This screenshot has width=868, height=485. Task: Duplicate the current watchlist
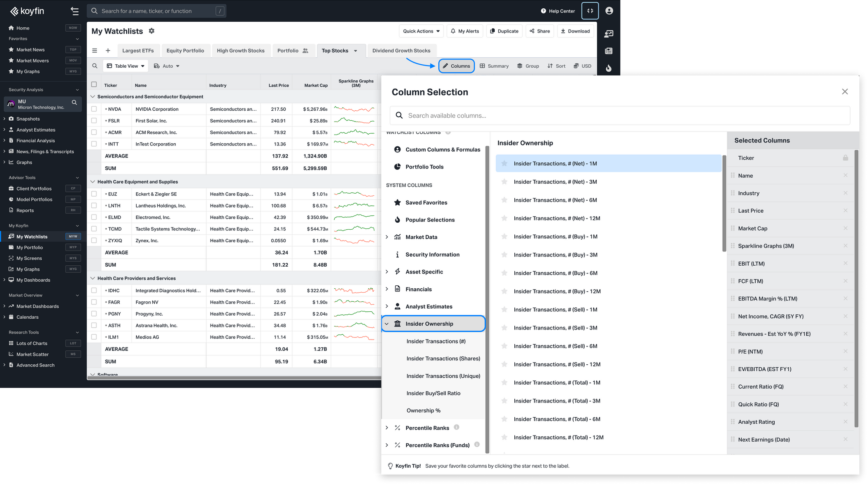coord(504,31)
